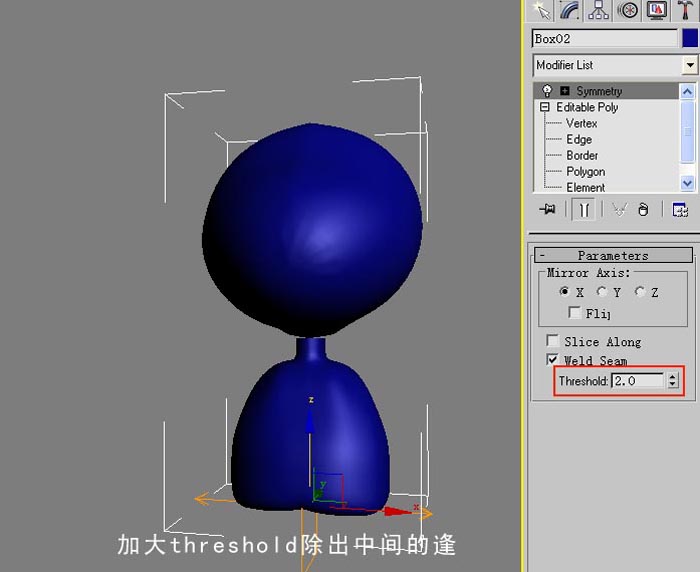Open Configure Modifier Sets icon
The image size is (700, 572).
pos(680,209)
